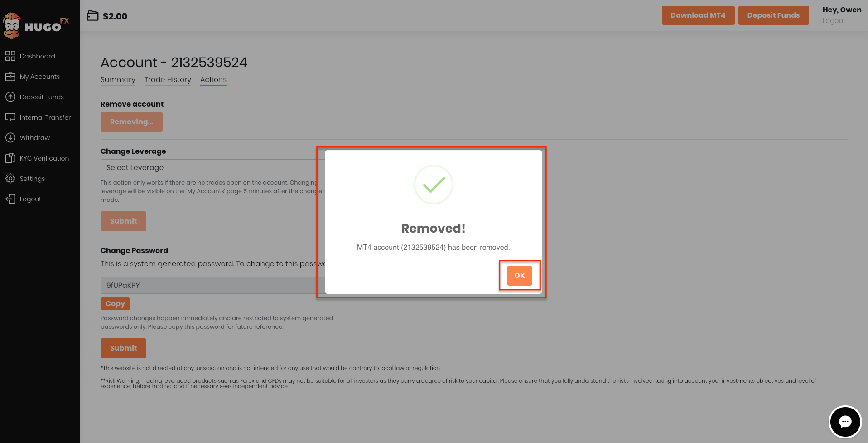
Task: Click the My Accounts briefcase icon
Action: tap(10, 77)
